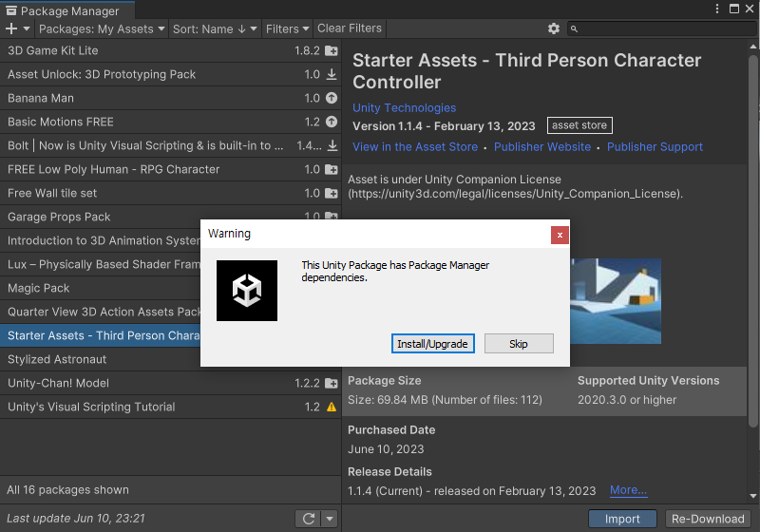Viewport: 760px width, 532px height.
Task: Select Unity's Visual Scripting Tutorial package
Action: coord(170,407)
